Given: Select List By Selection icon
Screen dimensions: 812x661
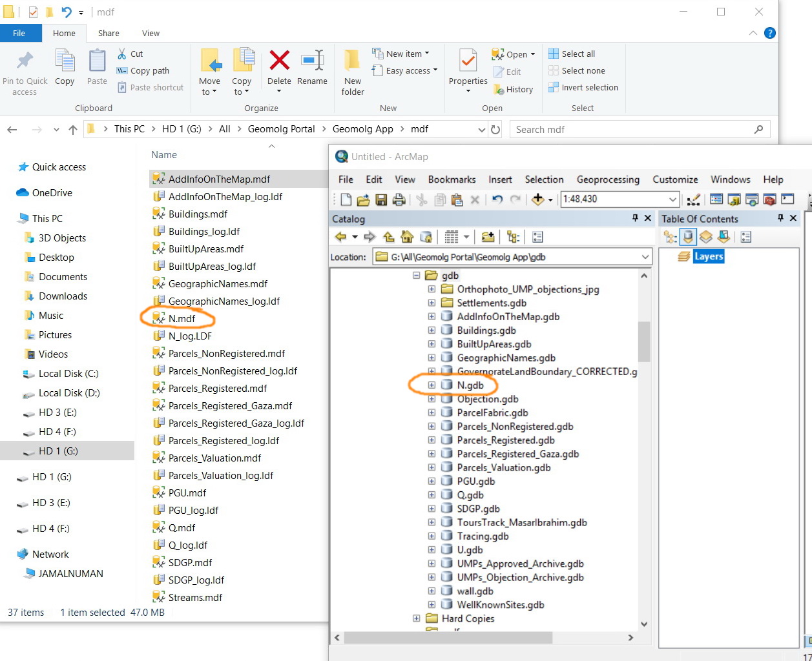Looking at the screenshot, I should [x=724, y=238].
